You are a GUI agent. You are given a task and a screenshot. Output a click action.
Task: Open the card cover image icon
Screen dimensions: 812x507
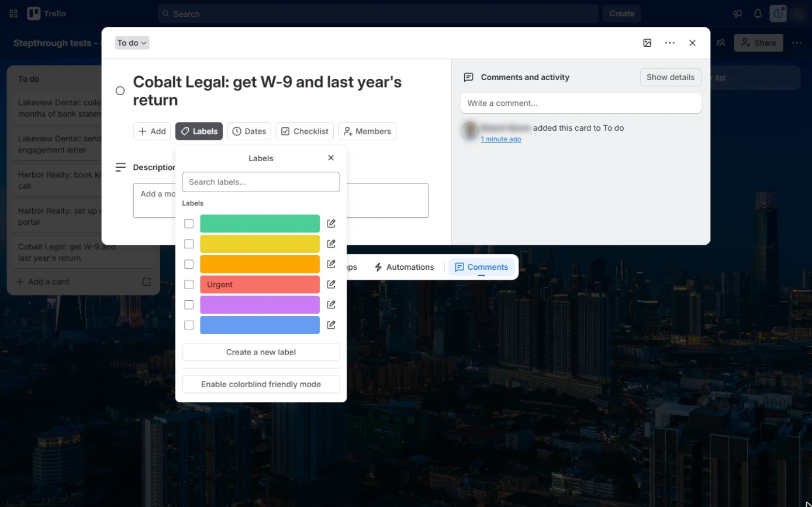click(647, 43)
